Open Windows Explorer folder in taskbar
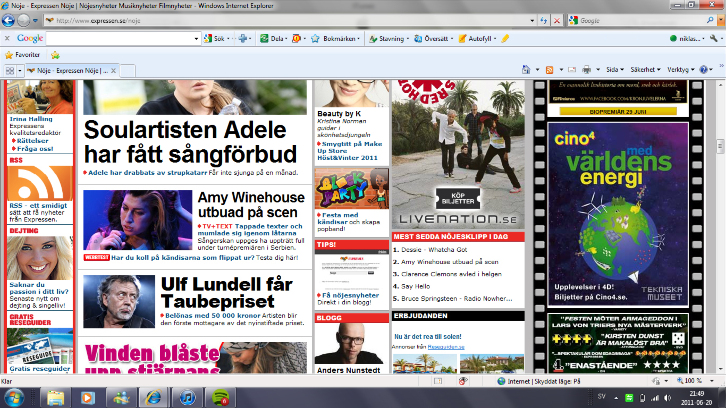 point(56,398)
